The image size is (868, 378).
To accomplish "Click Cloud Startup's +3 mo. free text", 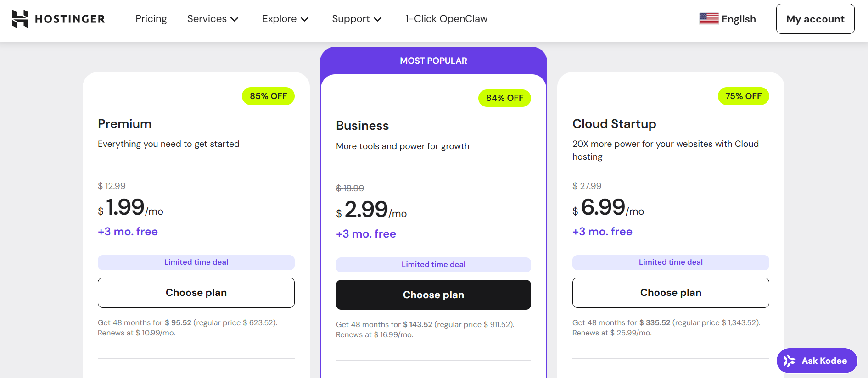I will 602,232.
